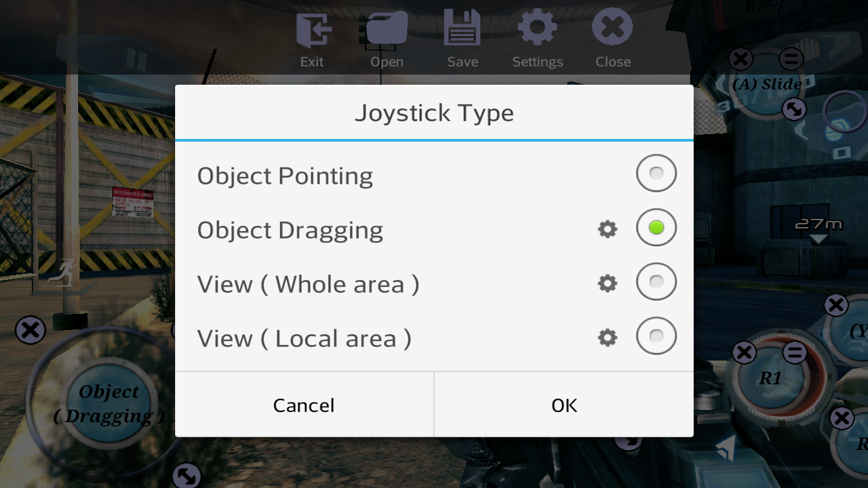The image size is (868, 488).
Task: Open gear settings for Object Dragging
Action: tap(608, 229)
